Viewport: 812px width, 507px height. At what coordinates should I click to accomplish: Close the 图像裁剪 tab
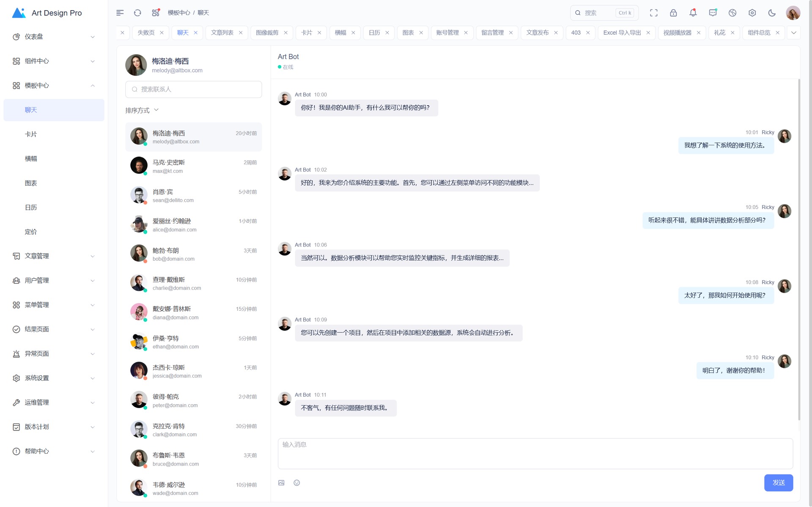coord(285,33)
